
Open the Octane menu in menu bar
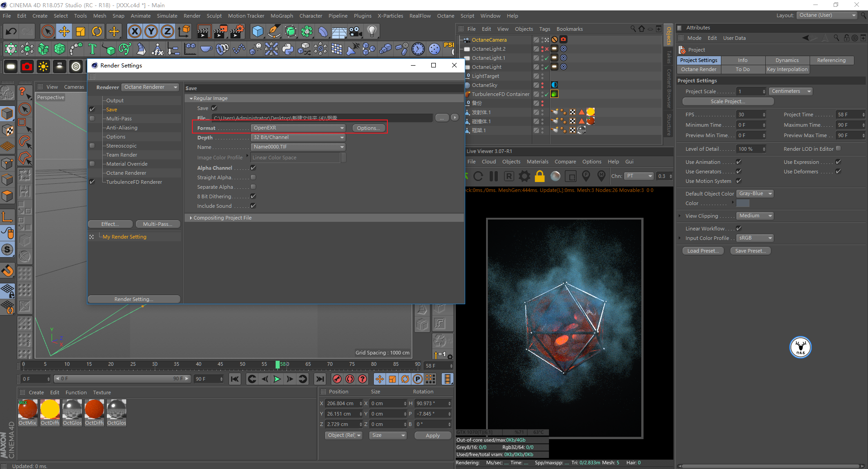pos(445,16)
